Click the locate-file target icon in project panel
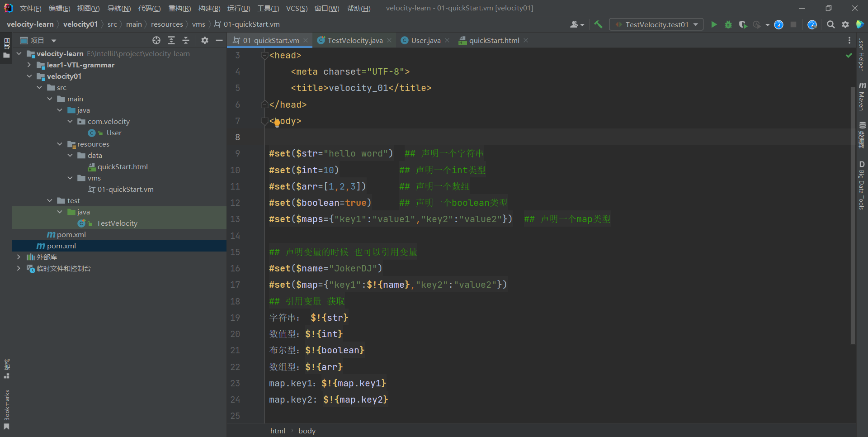 [156, 40]
